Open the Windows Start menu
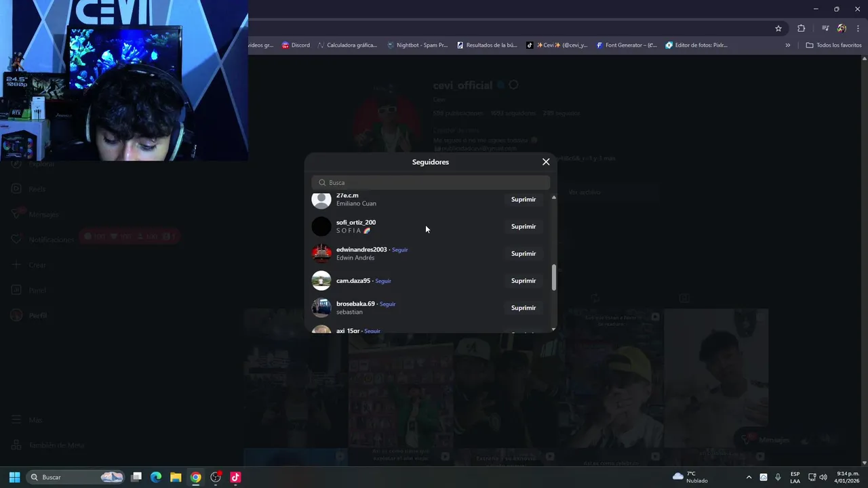Image resolution: width=868 pixels, height=488 pixels. pyautogui.click(x=14, y=477)
